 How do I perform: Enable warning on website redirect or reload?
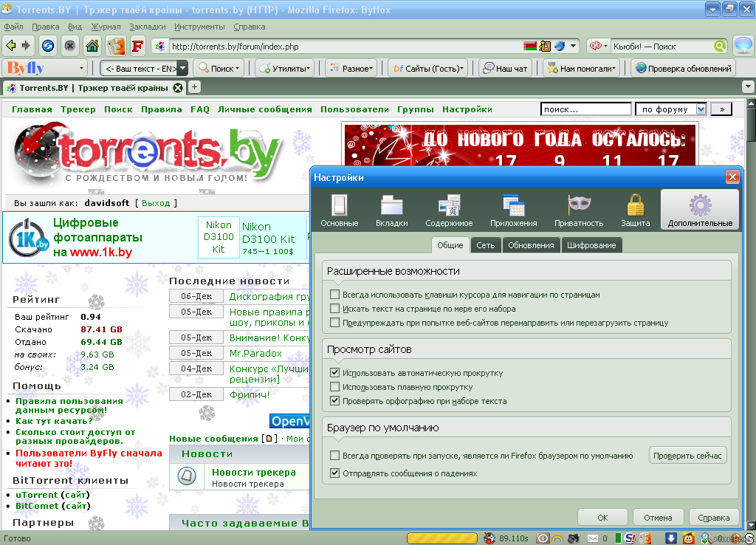pyautogui.click(x=334, y=322)
